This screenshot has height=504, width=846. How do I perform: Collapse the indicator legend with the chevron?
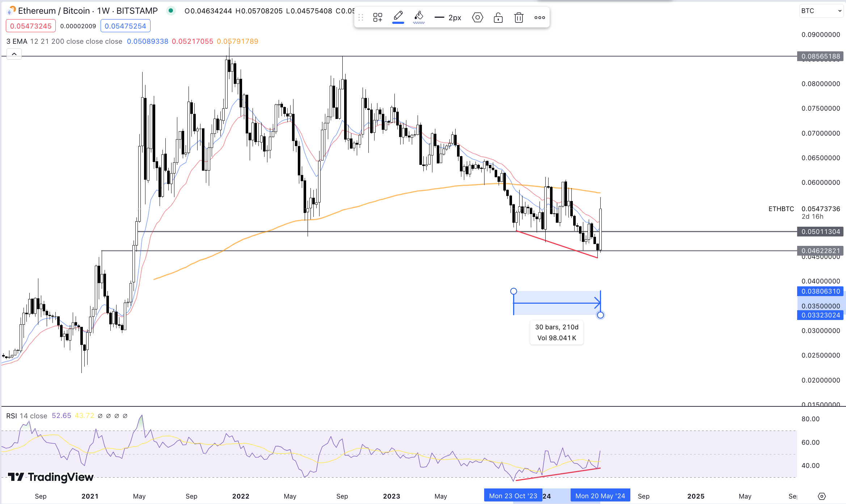pos(14,54)
